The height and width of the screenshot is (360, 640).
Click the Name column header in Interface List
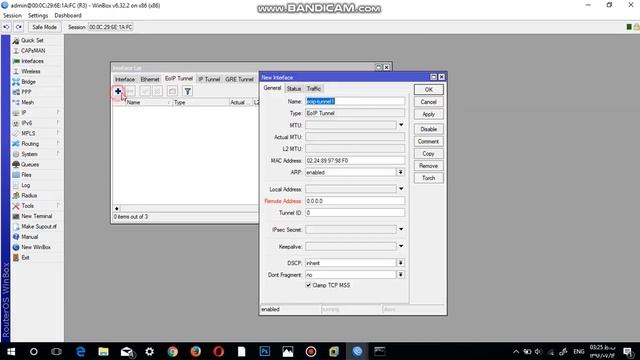(148, 102)
